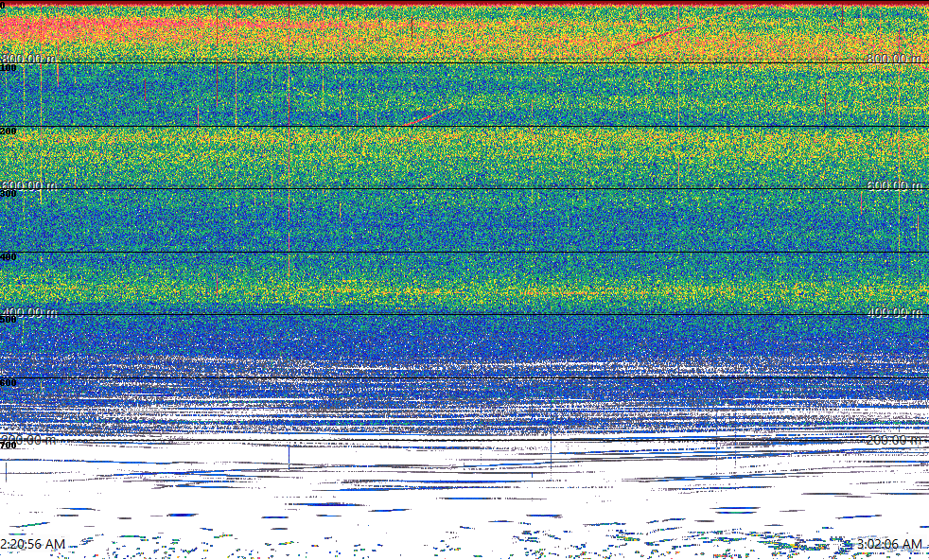Click the "600.00 m" depth label at left edge
This screenshot has height=560, width=929.
(28, 184)
